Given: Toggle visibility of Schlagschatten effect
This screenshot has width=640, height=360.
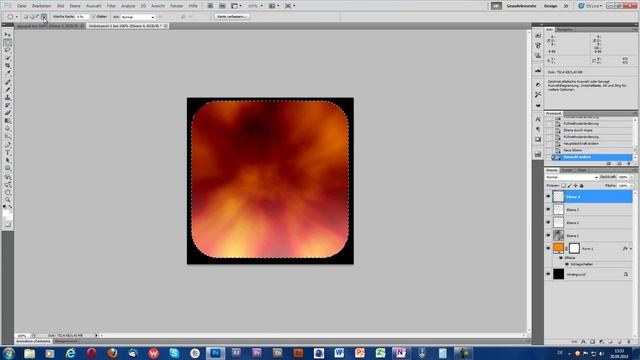Looking at the screenshot, I should [567, 264].
